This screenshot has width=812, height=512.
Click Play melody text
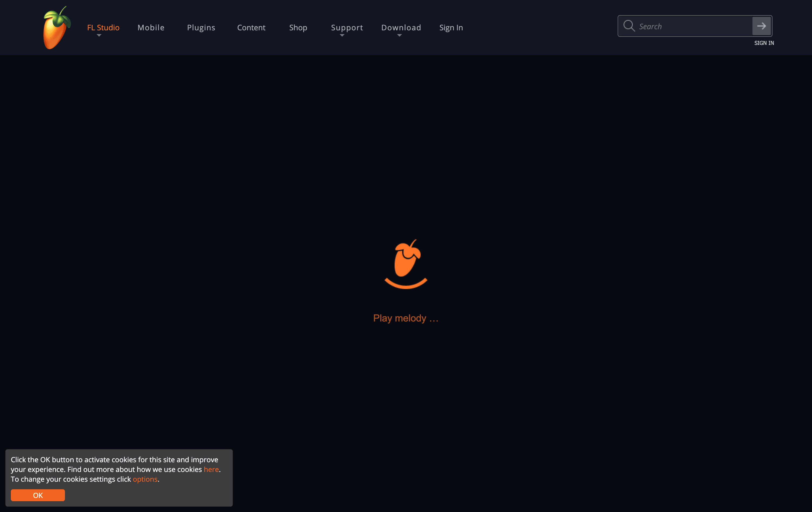(x=406, y=318)
